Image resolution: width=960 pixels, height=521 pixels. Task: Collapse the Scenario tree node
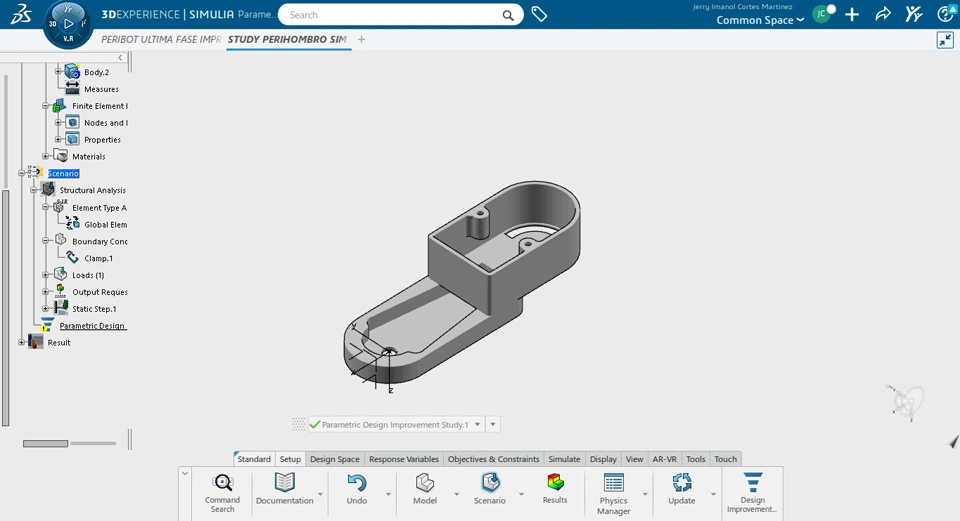tap(21, 173)
